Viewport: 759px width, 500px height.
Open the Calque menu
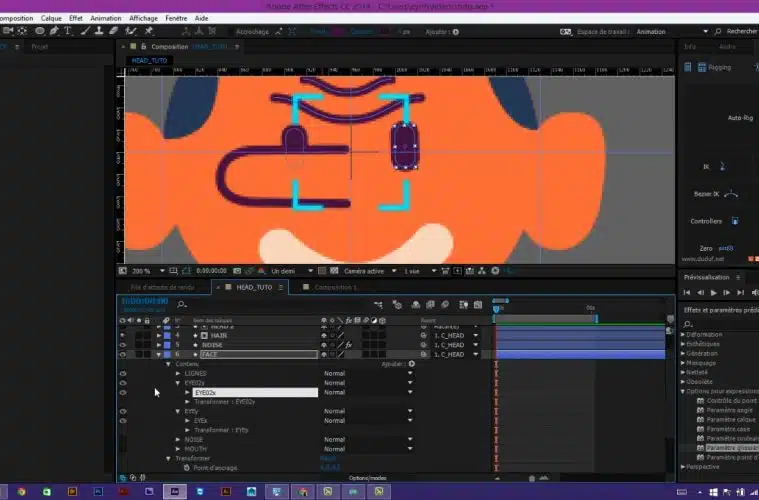point(51,18)
